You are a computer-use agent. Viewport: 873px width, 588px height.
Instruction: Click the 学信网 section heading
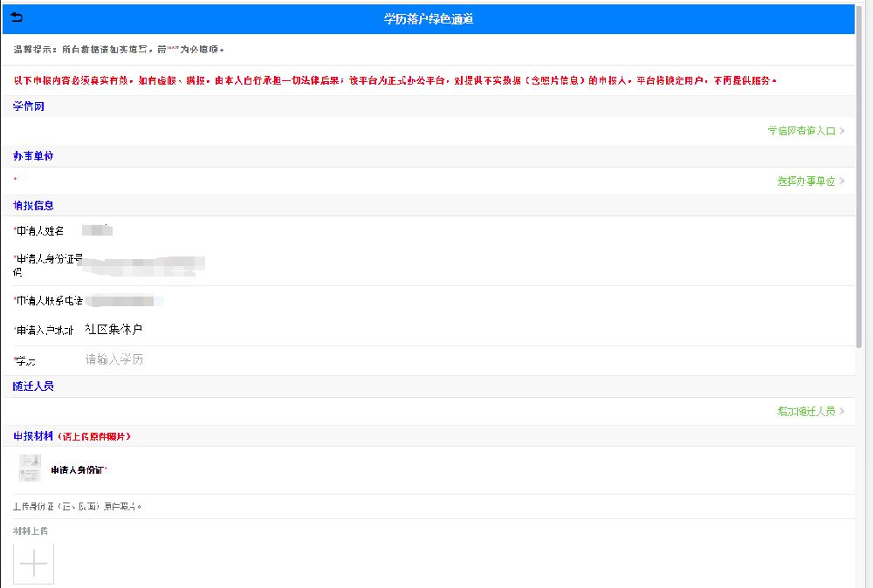[29, 106]
